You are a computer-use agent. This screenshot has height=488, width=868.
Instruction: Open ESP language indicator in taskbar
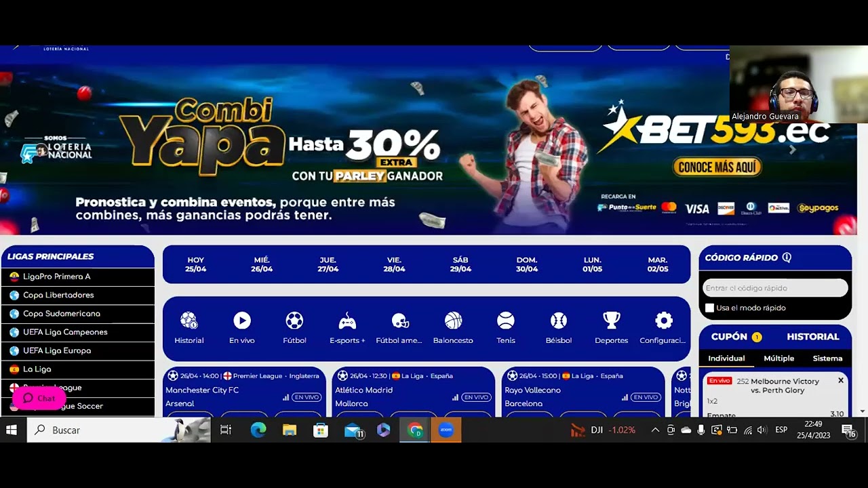[781, 430]
